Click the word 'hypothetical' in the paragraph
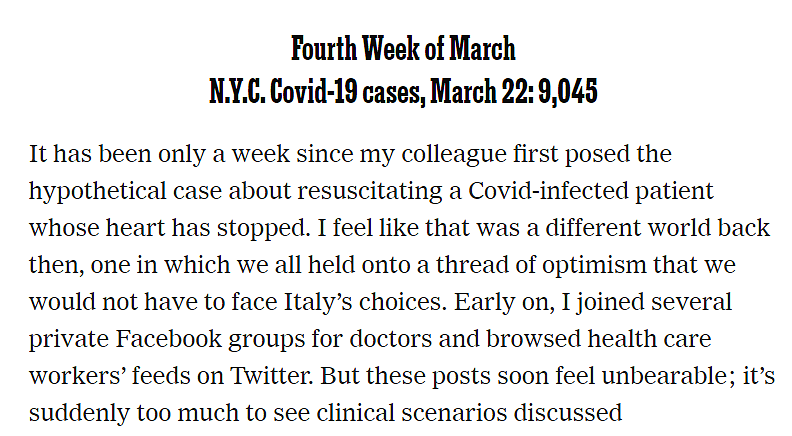This screenshot has height=436, width=792. [x=97, y=191]
